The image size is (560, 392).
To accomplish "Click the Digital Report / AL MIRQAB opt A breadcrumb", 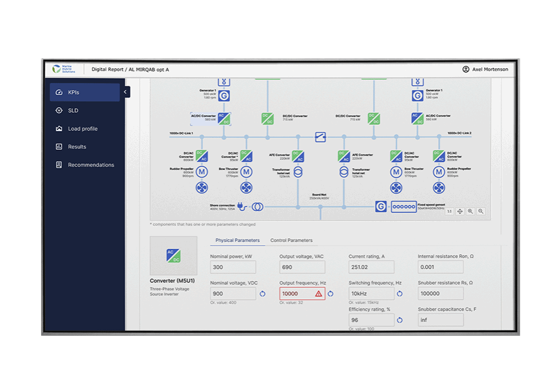I will [x=130, y=69].
